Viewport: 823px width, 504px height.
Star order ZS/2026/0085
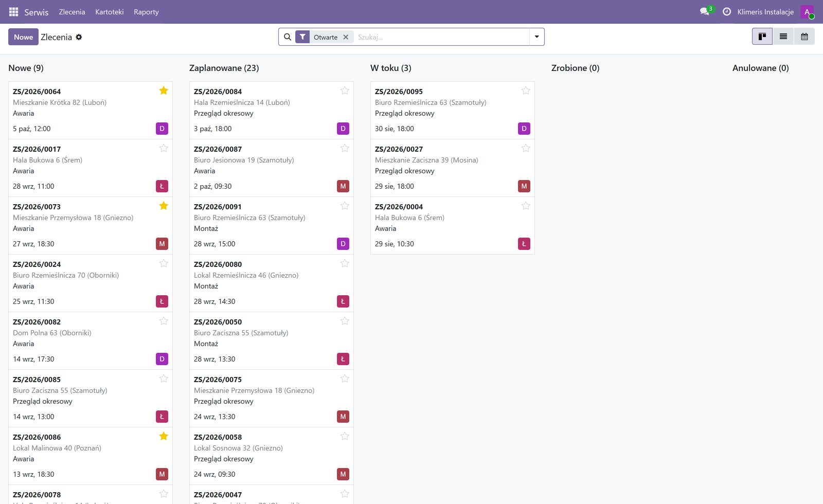tap(164, 379)
